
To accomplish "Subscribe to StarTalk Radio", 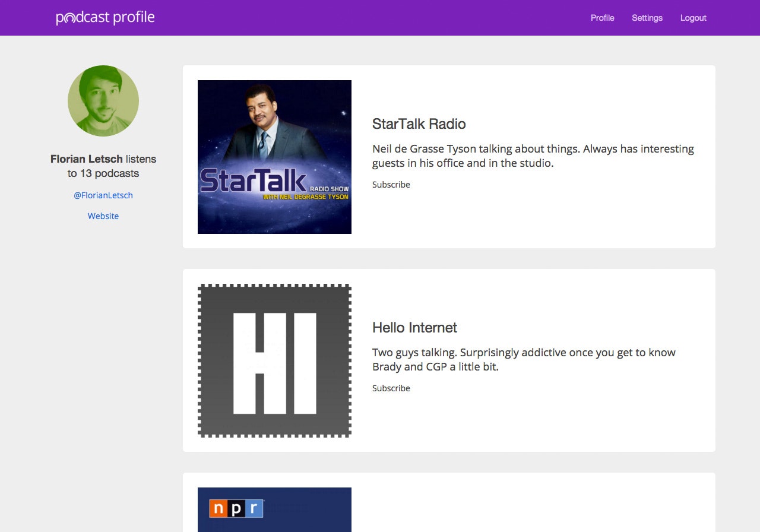I will tap(391, 185).
